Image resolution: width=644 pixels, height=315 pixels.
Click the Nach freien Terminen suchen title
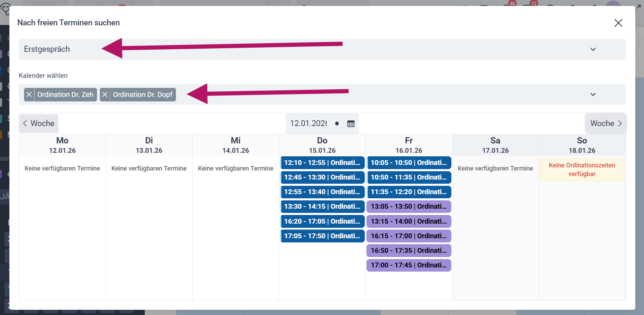69,23
